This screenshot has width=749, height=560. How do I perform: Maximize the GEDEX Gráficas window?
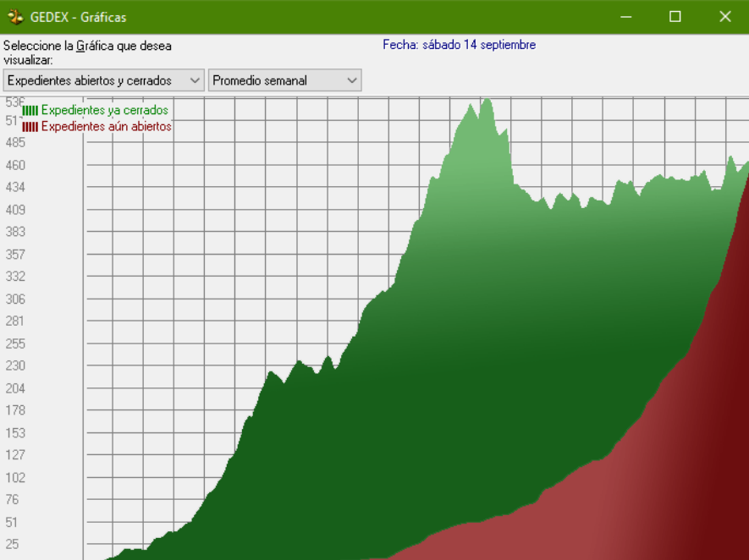675,17
